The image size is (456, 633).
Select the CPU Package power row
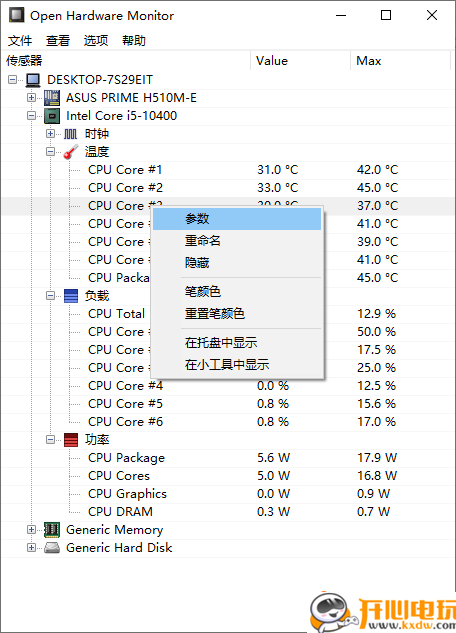(x=228, y=458)
